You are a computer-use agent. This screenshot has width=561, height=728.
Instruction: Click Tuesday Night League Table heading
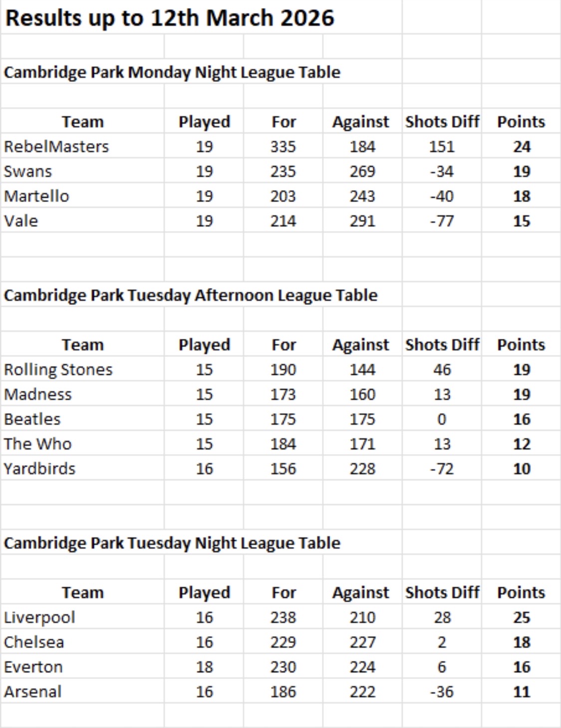tap(172, 543)
